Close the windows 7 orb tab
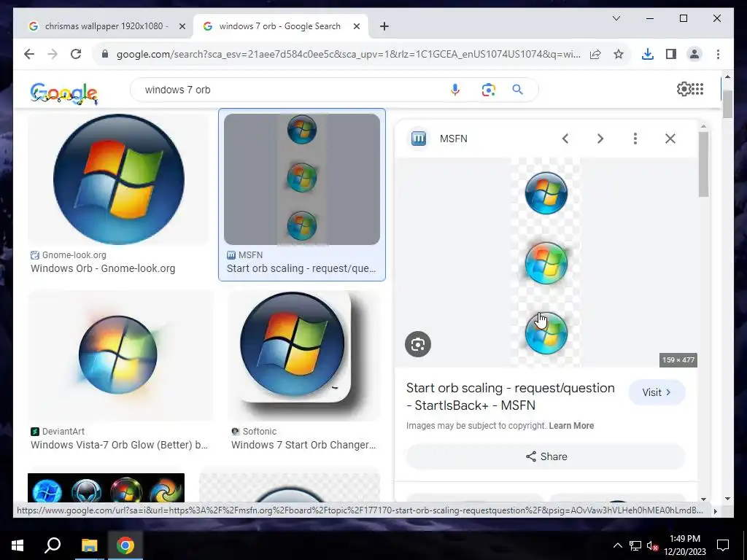Image resolution: width=747 pixels, height=560 pixels. click(356, 26)
